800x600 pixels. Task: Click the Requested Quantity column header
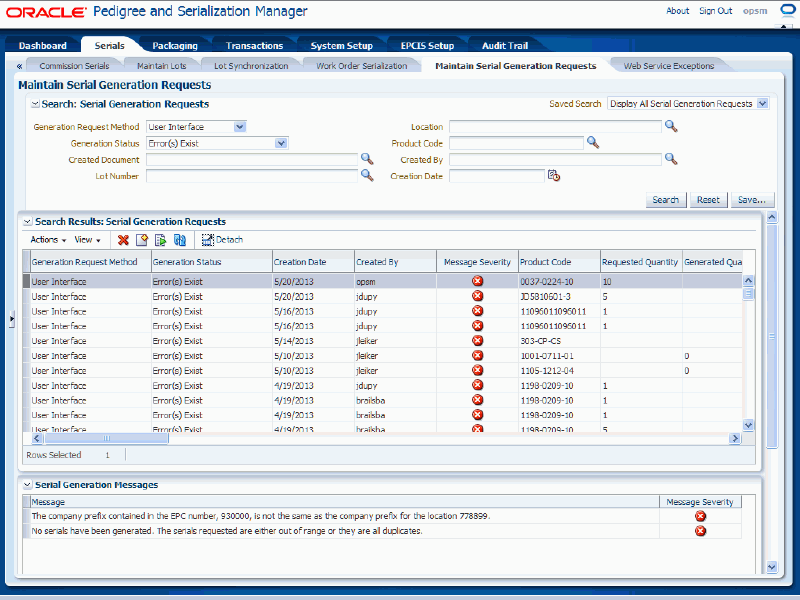pos(641,262)
